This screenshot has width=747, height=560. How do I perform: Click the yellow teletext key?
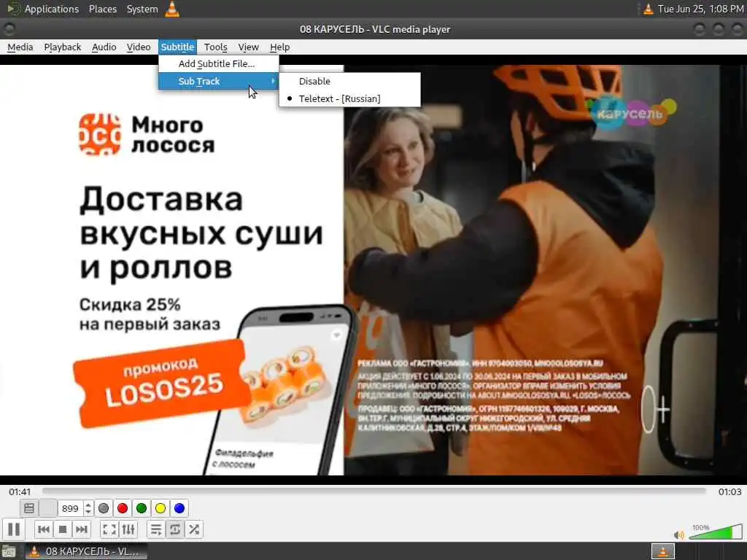coord(160,508)
